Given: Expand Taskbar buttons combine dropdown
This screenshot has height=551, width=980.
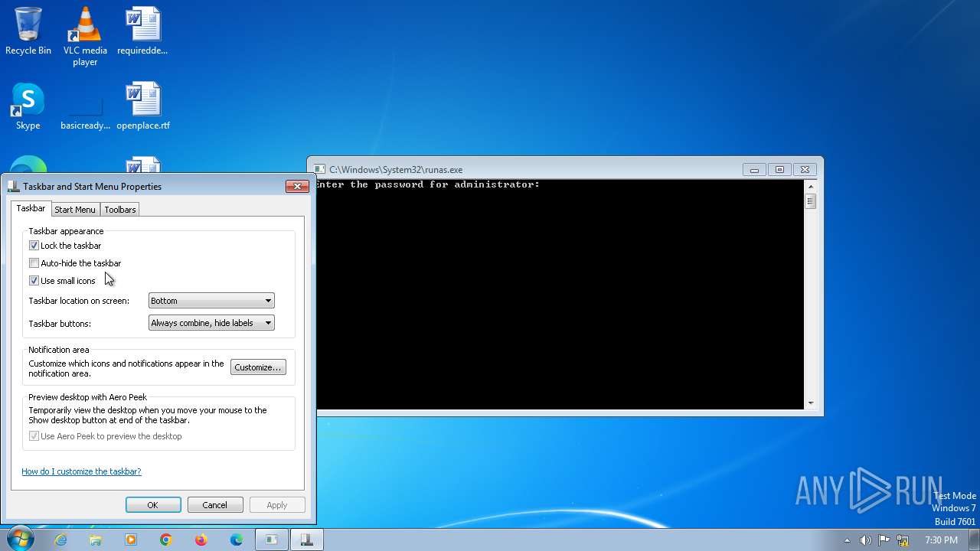Looking at the screenshot, I should coord(211,323).
